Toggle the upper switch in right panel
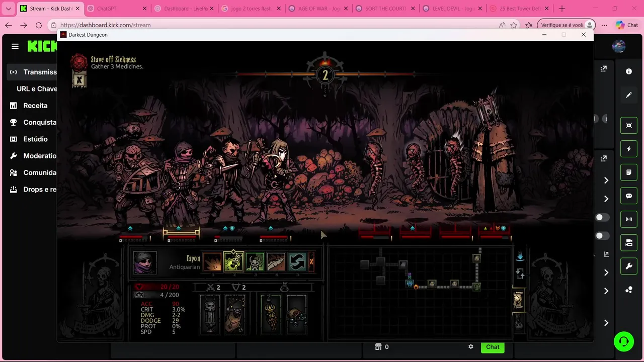The image size is (644, 362). pos(602,217)
